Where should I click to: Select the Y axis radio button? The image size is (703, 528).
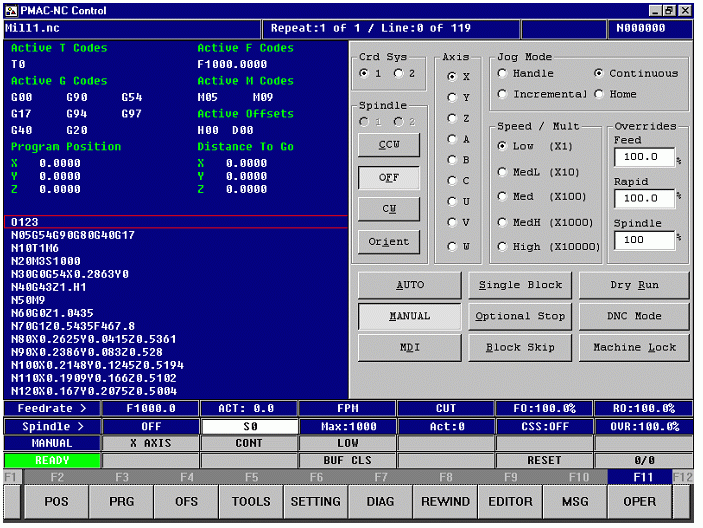(452, 97)
